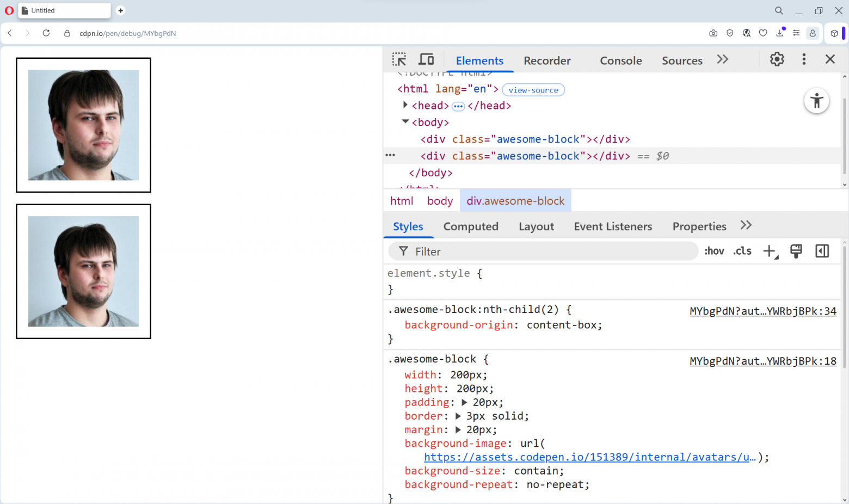Open stylesheet source link ending :18
The width and height of the screenshot is (849, 504).
point(763,361)
